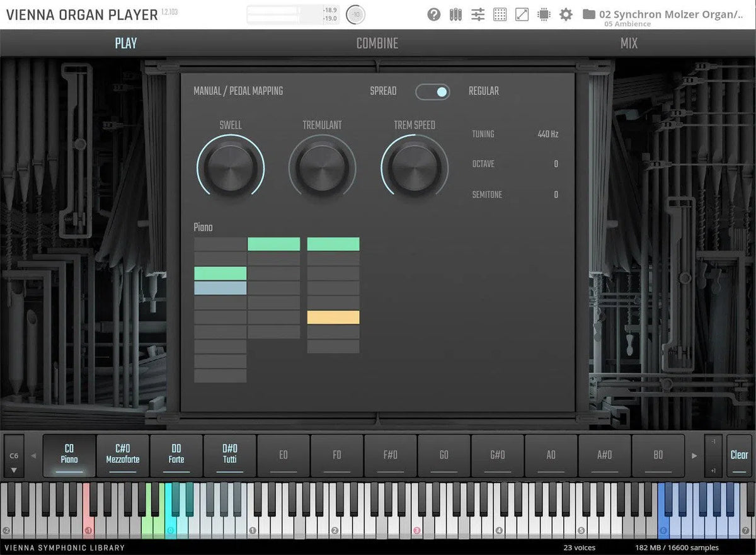Select the D#0 Tutti preset slot
This screenshot has height=555, width=756.
(230, 455)
